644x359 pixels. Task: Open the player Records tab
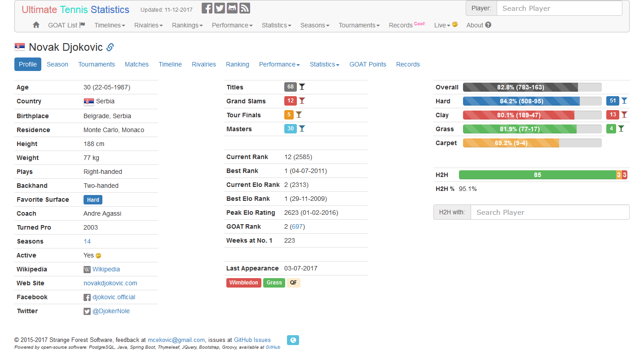(x=408, y=64)
